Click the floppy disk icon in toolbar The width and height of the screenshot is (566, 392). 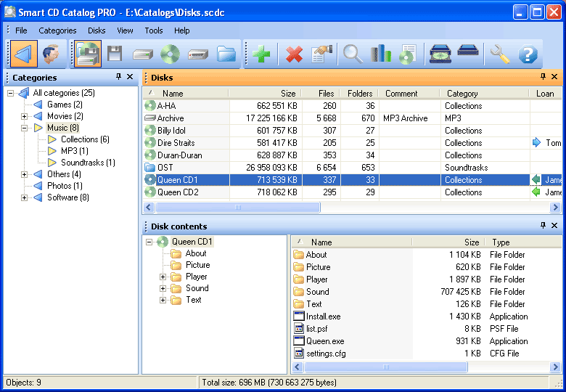(115, 54)
